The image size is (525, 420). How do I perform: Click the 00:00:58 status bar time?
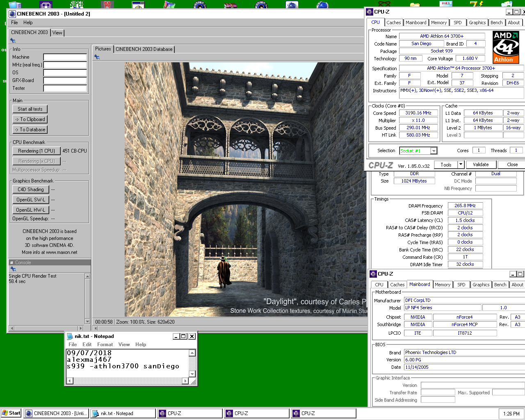(104, 322)
